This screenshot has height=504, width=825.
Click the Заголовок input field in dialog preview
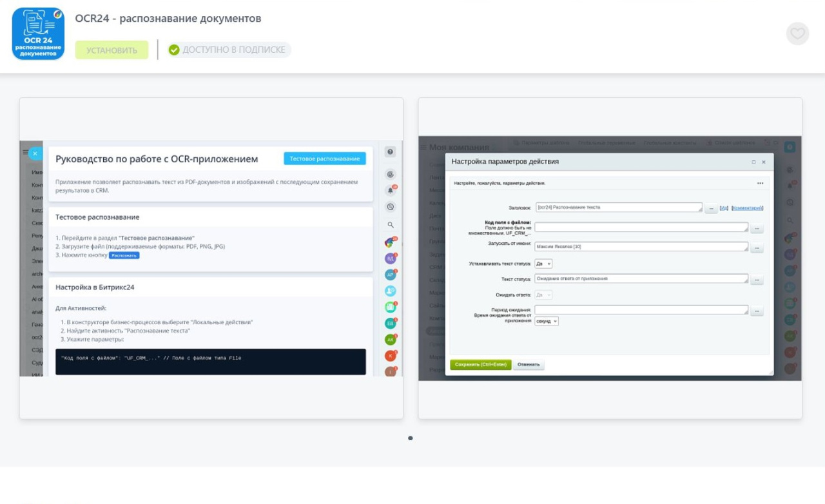pyautogui.click(x=619, y=208)
